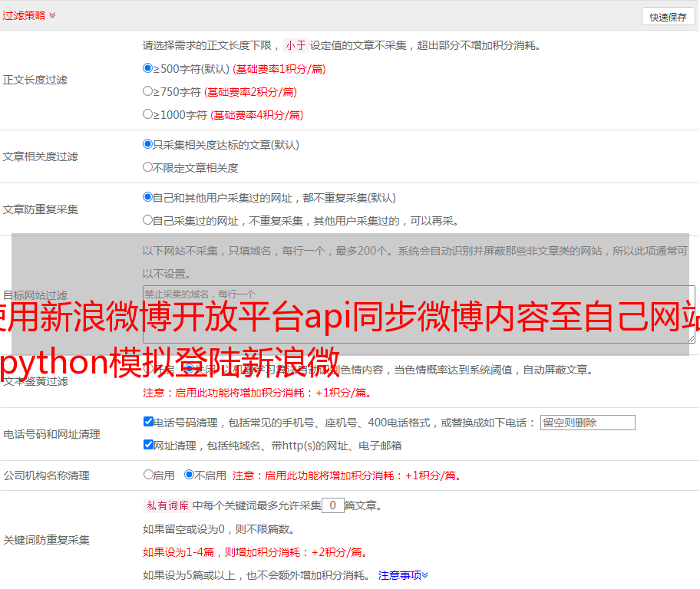This screenshot has width=700, height=589.
Task: Click the 快速保存 button
Action: click(668, 17)
